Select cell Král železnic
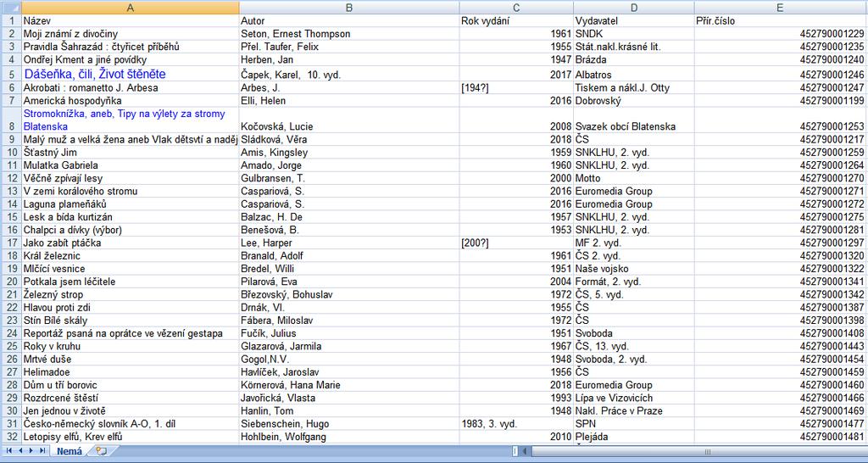Screen dimensions: 868x463 [x=130, y=255]
